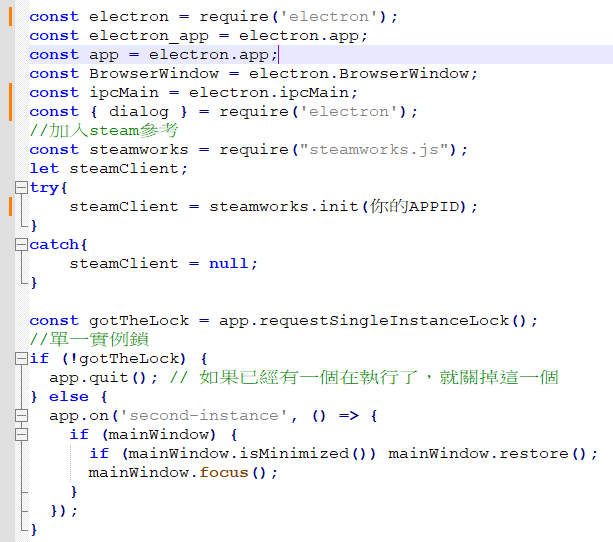Click the 'catch' keyword
The height and width of the screenshot is (542, 613).
pos(54,245)
